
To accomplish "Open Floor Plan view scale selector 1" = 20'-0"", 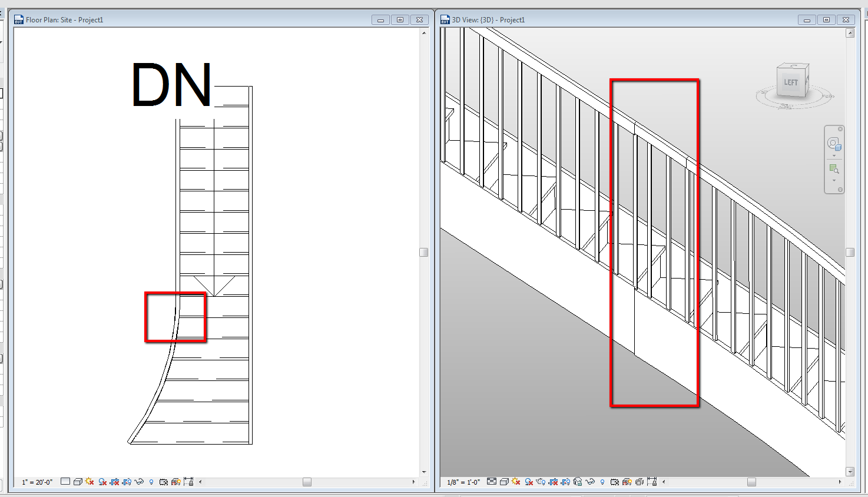I will [x=37, y=482].
